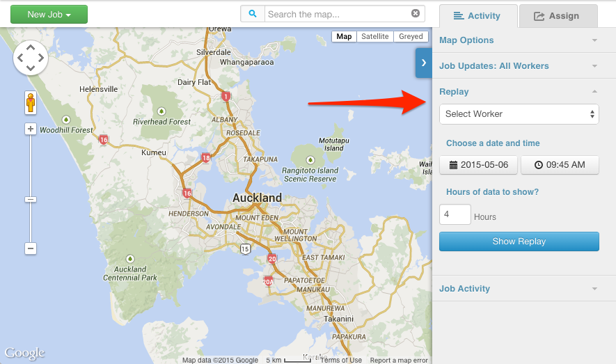Open the time picker showing 09:45 AM

pos(560,165)
